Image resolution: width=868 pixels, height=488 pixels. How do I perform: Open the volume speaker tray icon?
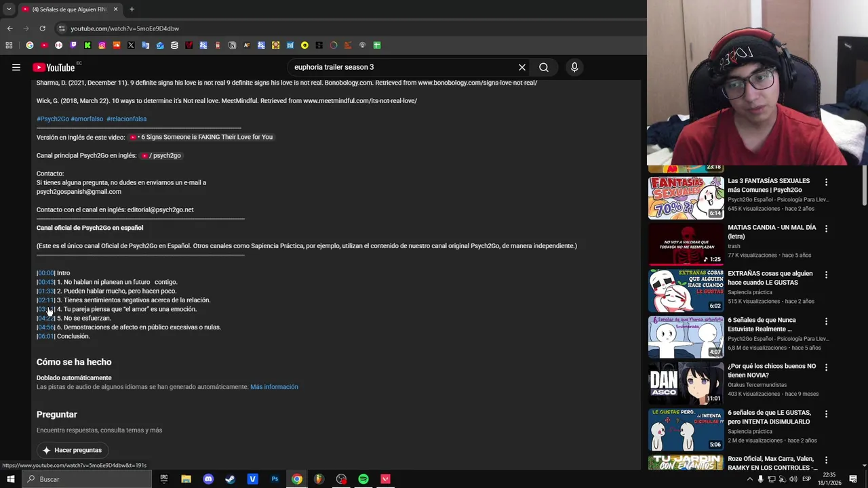[793, 479]
